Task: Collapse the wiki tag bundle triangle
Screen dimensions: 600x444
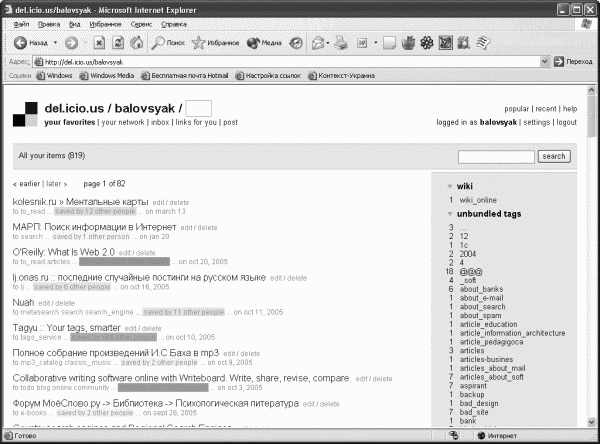Action: tap(450, 186)
